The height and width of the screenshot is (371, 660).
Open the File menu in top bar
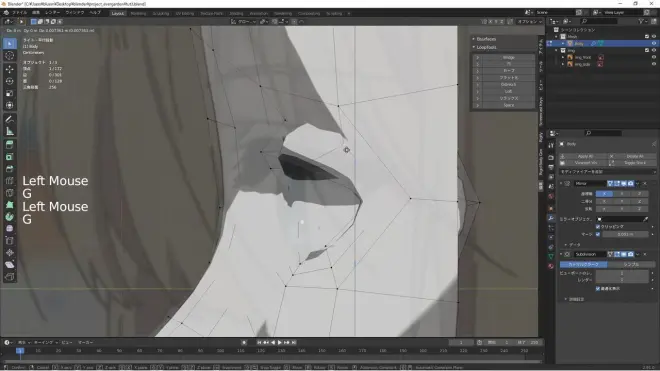tap(19, 13)
